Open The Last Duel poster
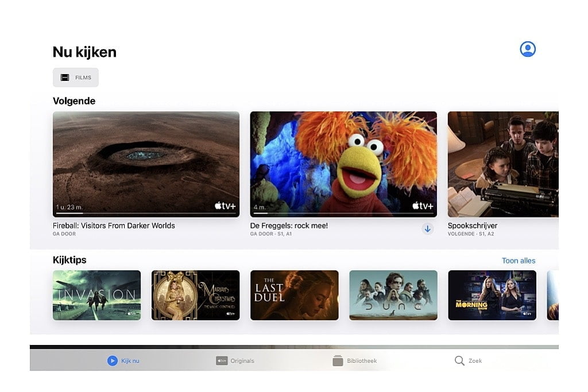The image size is (588, 392). pyautogui.click(x=295, y=296)
